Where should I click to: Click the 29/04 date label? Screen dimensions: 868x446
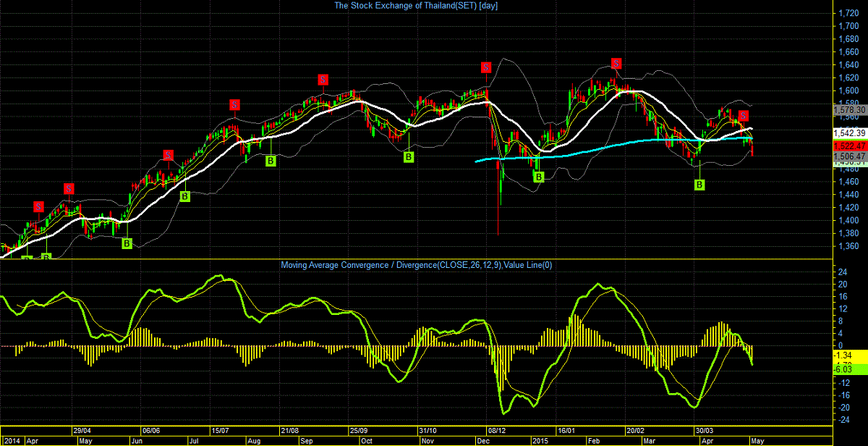click(82, 429)
